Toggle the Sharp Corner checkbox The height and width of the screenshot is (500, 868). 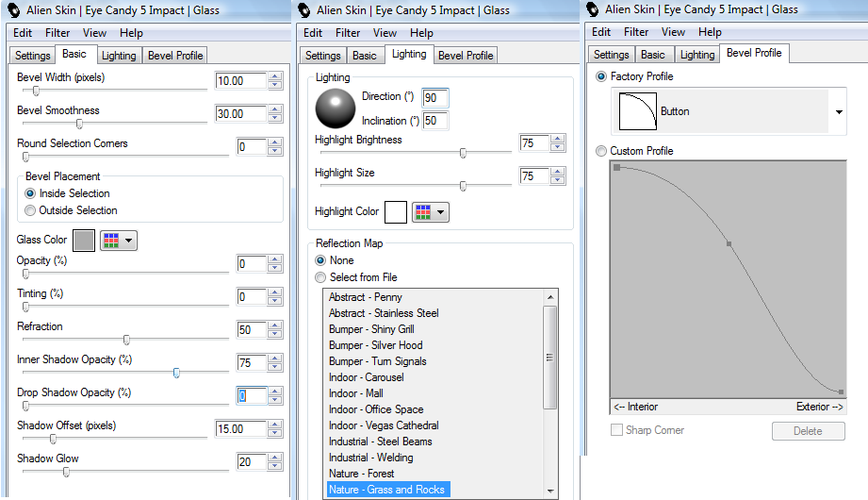[616, 430]
